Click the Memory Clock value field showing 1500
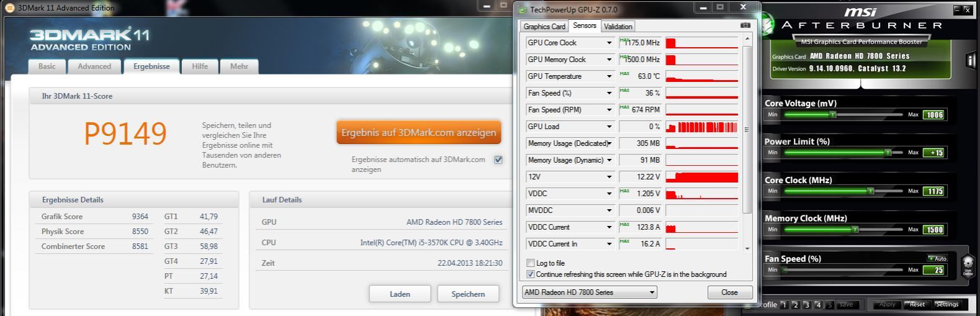Image resolution: width=980 pixels, height=316 pixels. click(x=935, y=230)
